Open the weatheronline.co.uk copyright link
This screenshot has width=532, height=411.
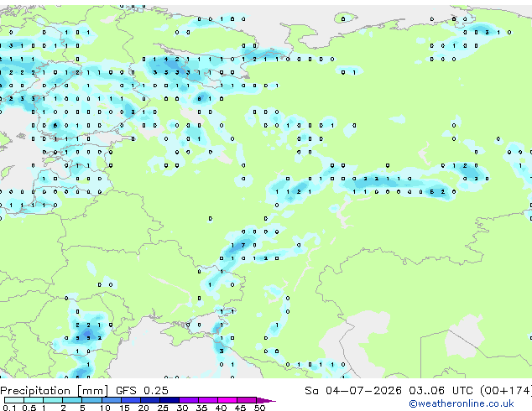(462, 403)
